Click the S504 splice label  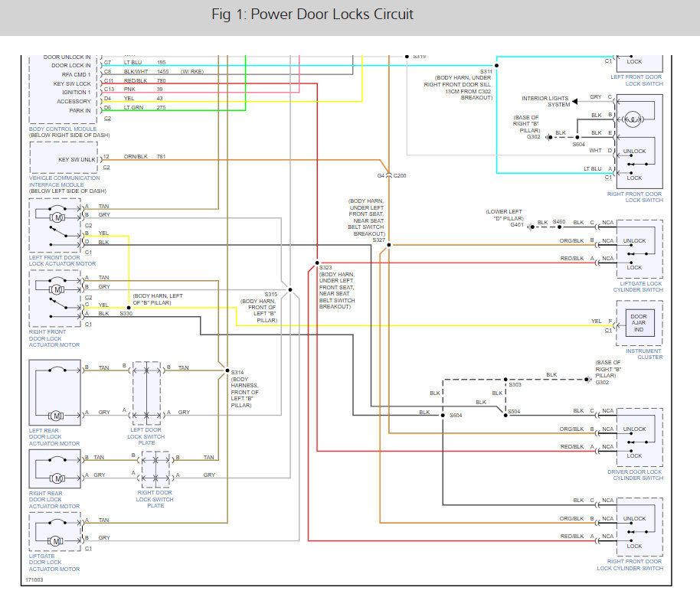pos(514,412)
